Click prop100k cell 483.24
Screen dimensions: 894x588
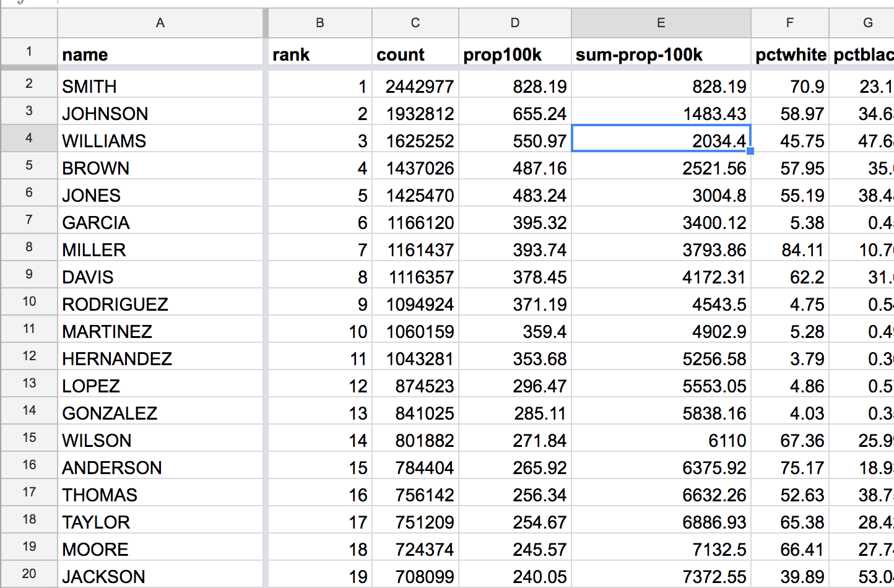tap(515, 193)
